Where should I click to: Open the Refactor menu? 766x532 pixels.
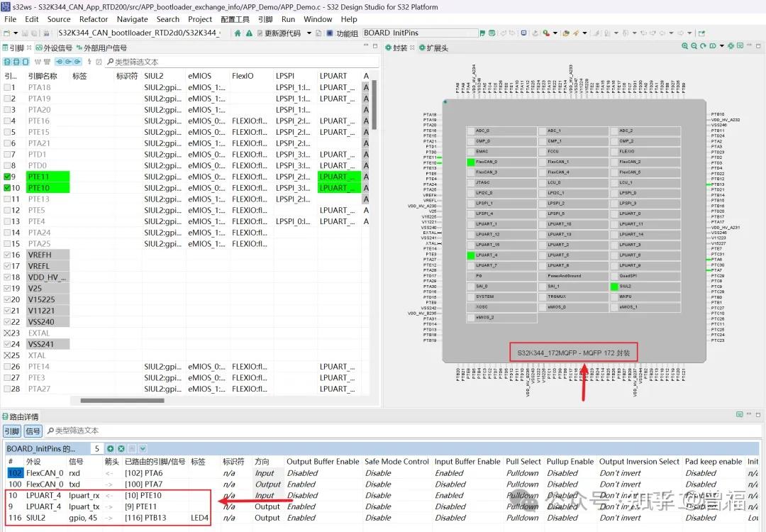[x=93, y=19]
